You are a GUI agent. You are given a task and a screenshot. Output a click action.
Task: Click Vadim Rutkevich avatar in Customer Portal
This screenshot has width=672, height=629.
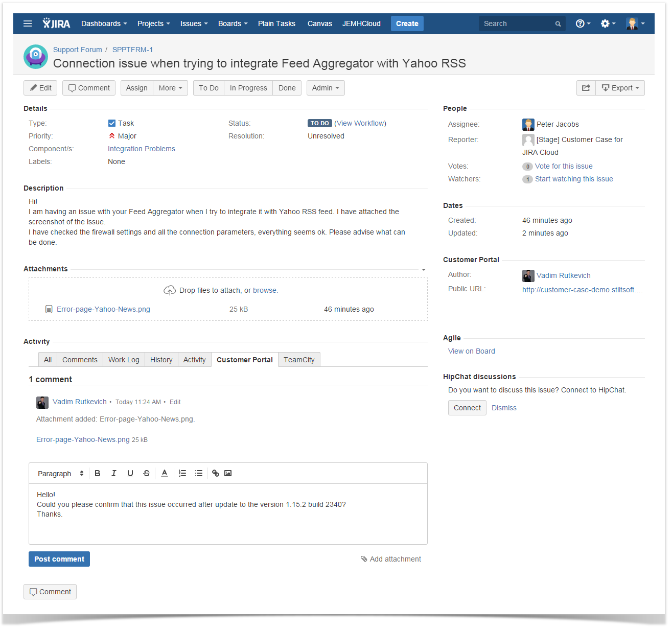(x=528, y=276)
